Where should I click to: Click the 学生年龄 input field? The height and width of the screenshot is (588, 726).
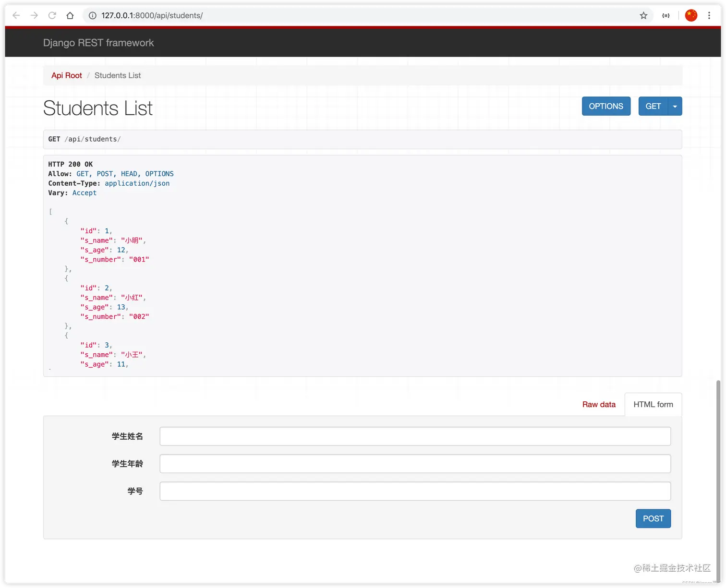coord(415,464)
